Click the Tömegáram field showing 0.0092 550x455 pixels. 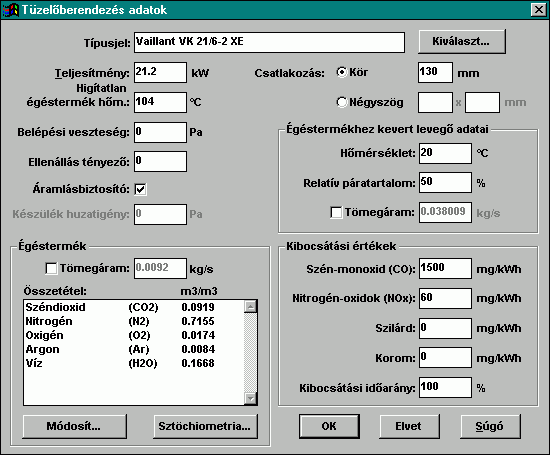point(160,269)
